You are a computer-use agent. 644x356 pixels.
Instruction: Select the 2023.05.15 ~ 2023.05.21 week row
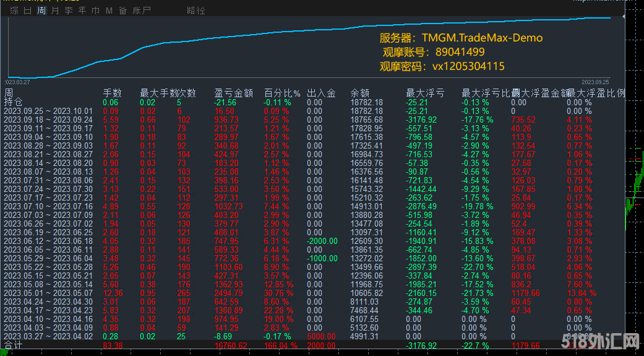tap(298, 276)
